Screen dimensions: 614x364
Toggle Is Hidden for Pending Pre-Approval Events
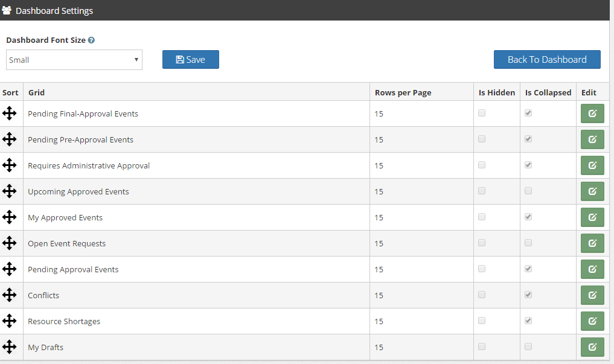[482, 139]
